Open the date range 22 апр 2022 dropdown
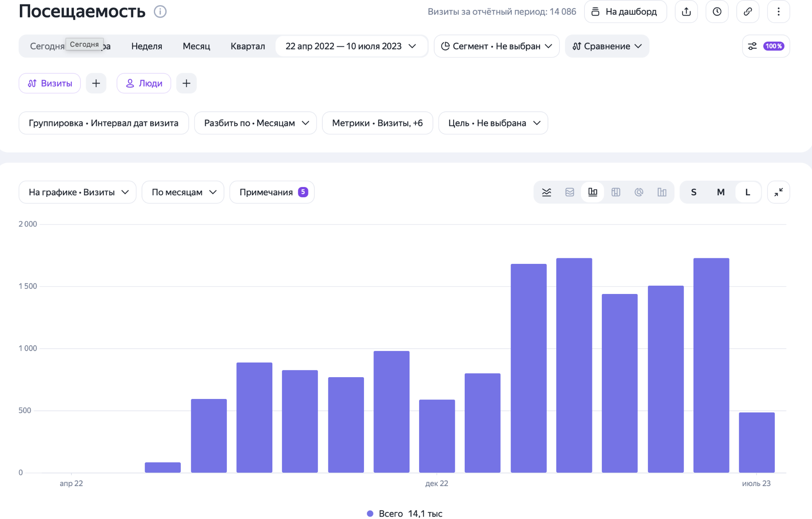Viewport: 812px width, 519px height. 351,46
